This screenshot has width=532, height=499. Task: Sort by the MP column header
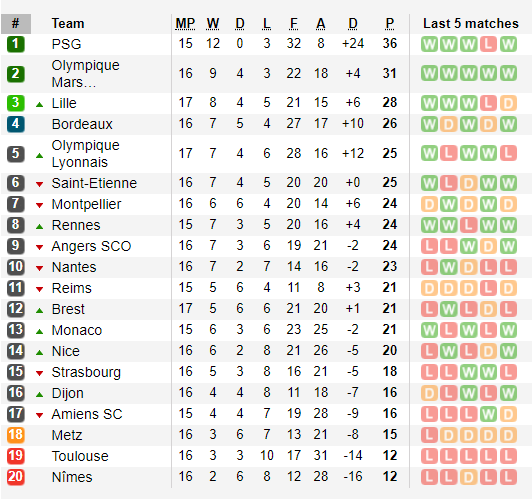(185, 23)
